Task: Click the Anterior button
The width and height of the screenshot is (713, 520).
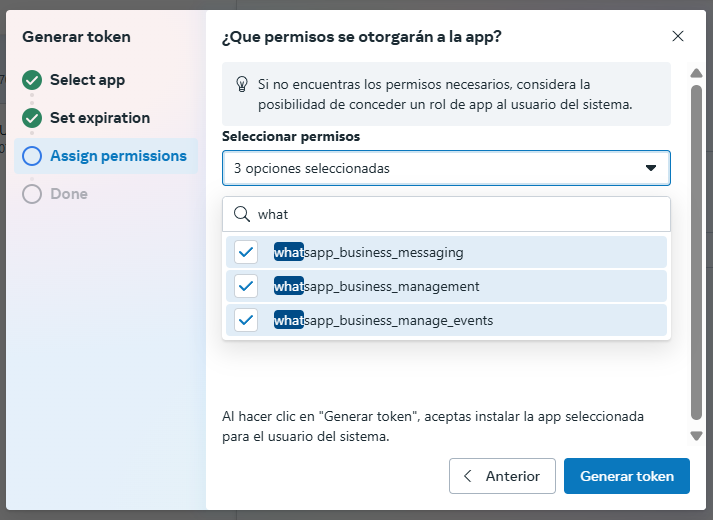Action: [x=502, y=476]
